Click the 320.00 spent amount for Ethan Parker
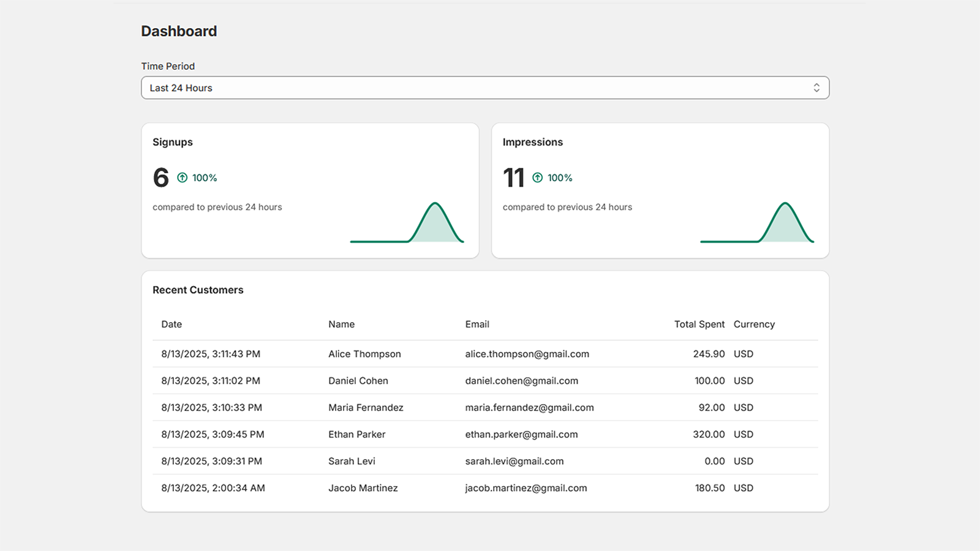 point(710,434)
